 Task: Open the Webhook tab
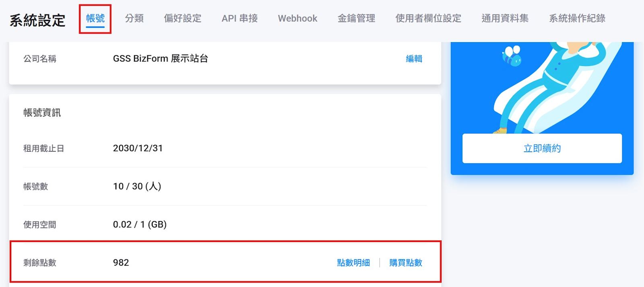(297, 18)
